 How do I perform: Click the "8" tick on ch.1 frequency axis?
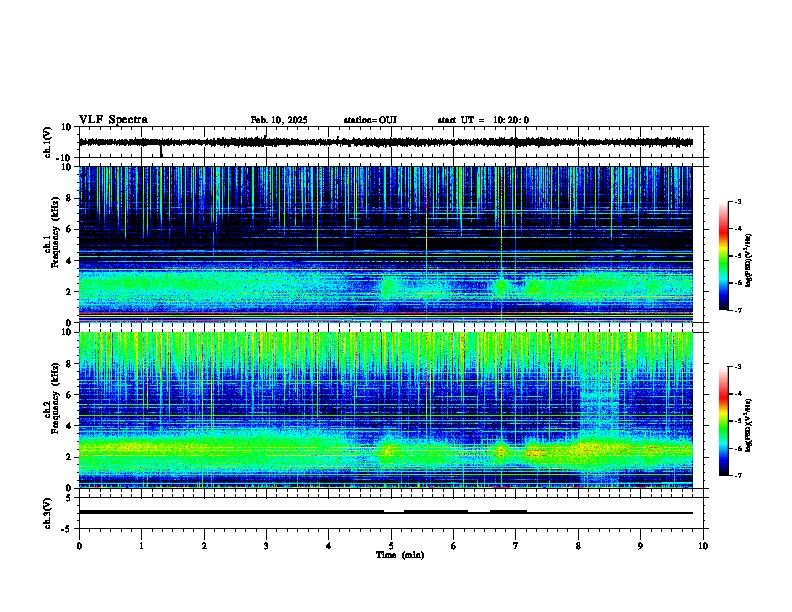pos(70,198)
